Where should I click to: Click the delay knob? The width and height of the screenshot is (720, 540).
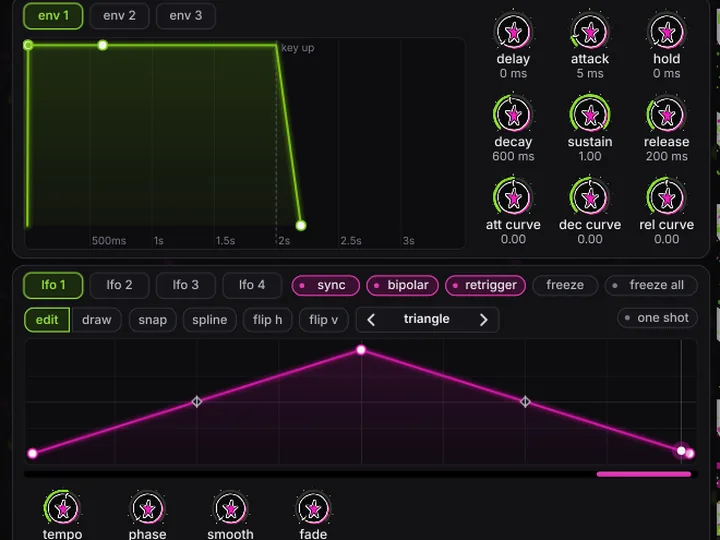513,32
